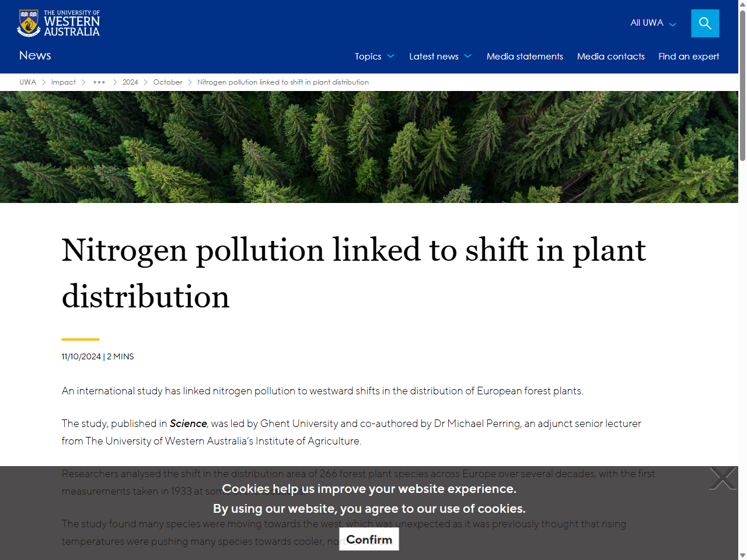Confirm the cookie usage agreement
Viewport: 747px width, 560px height.
(369, 539)
